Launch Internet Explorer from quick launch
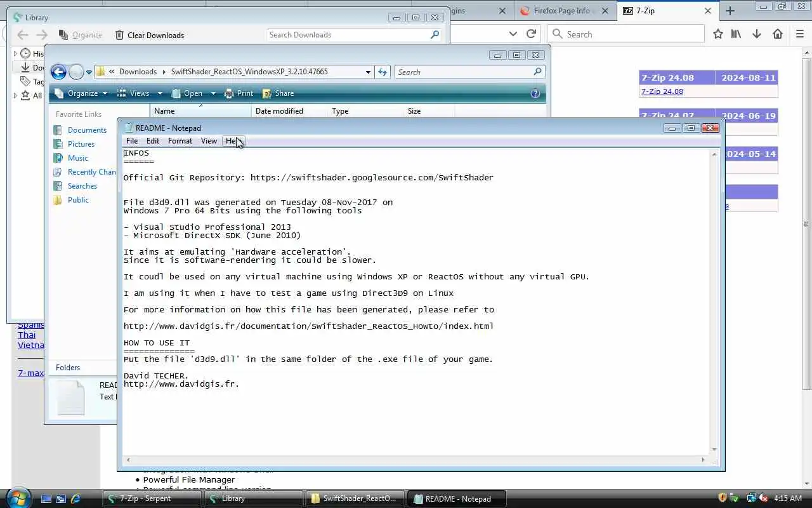The image size is (812, 508). click(x=76, y=498)
